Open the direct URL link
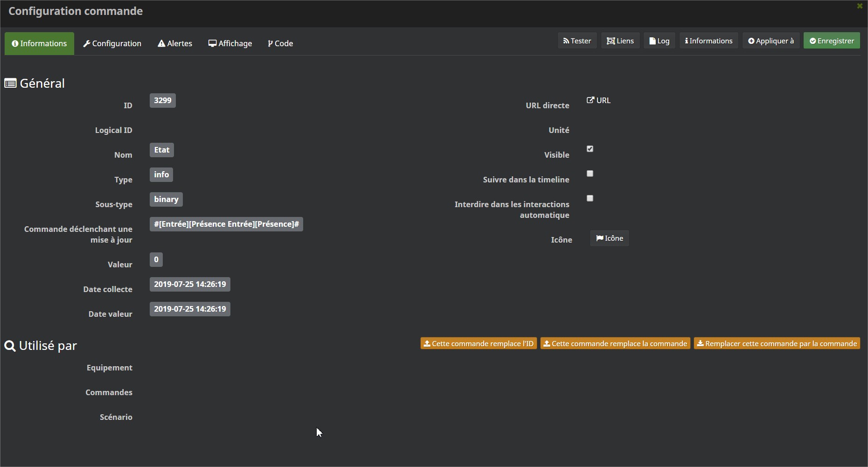Viewport: 868px width, 467px height. (x=598, y=100)
